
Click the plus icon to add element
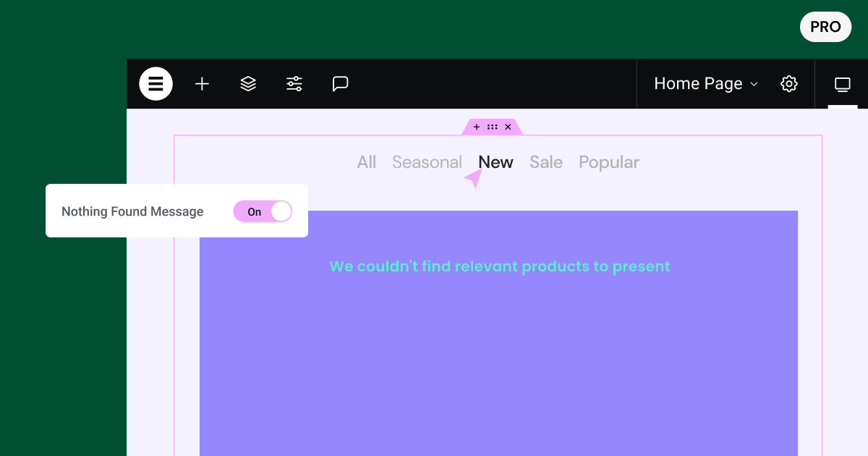[x=202, y=84]
